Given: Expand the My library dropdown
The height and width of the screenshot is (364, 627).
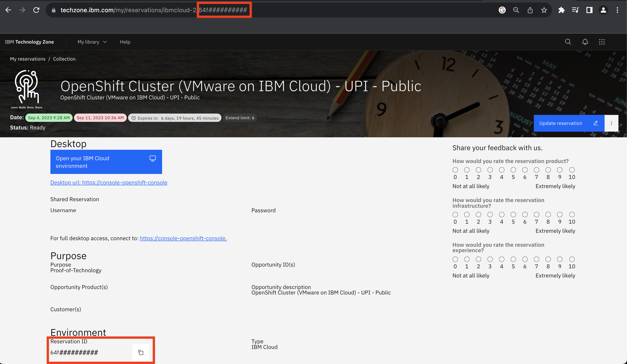Looking at the screenshot, I should [92, 42].
